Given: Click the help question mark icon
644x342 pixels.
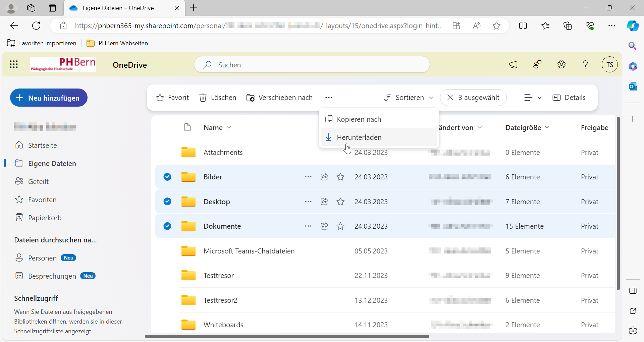Looking at the screenshot, I should [x=585, y=64].
